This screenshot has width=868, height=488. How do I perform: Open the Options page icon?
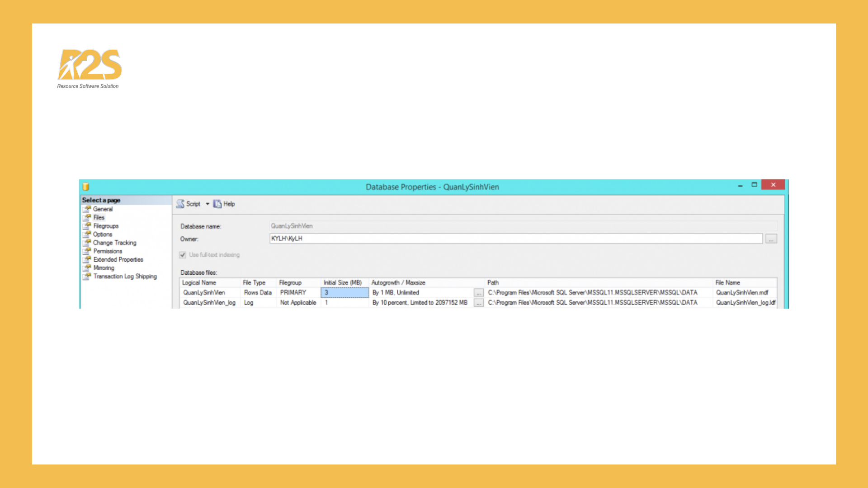(x=87, y=234)
